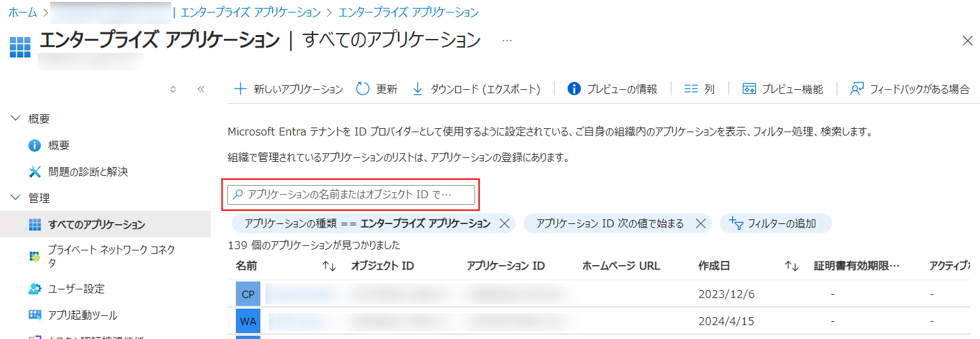Click the CP application avatar
The width and height of the screenshot is (980, 339).
248,294
